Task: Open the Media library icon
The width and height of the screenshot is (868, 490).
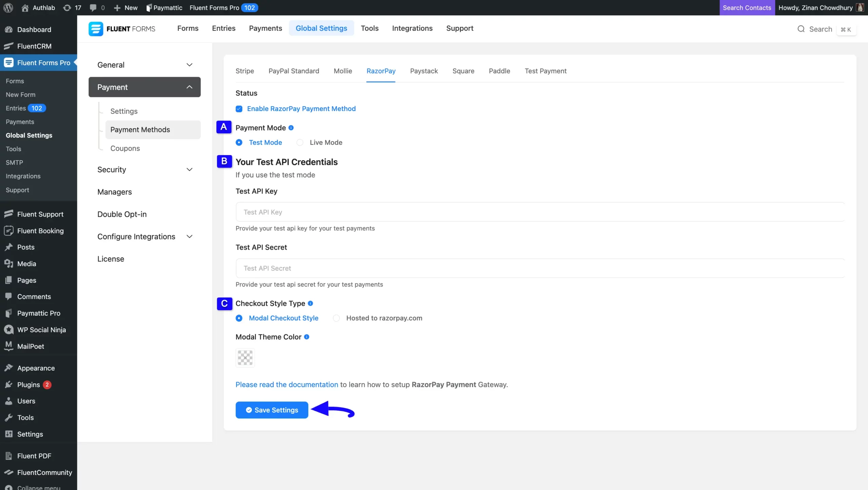Action: pyautogui.click(x=9, y=263)
